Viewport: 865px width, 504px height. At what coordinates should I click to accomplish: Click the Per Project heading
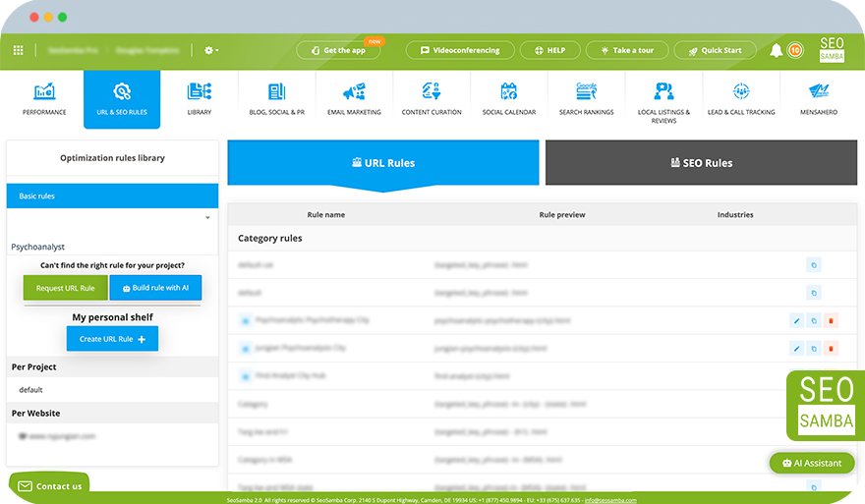(x=34, y=366)
